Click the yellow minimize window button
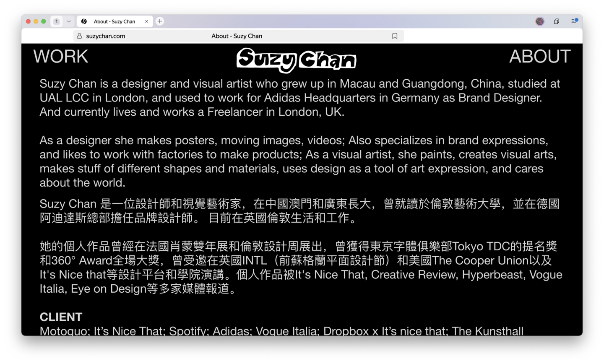Image resolution: width=604 pixels, height=364 pixels. tap(36, 21)
